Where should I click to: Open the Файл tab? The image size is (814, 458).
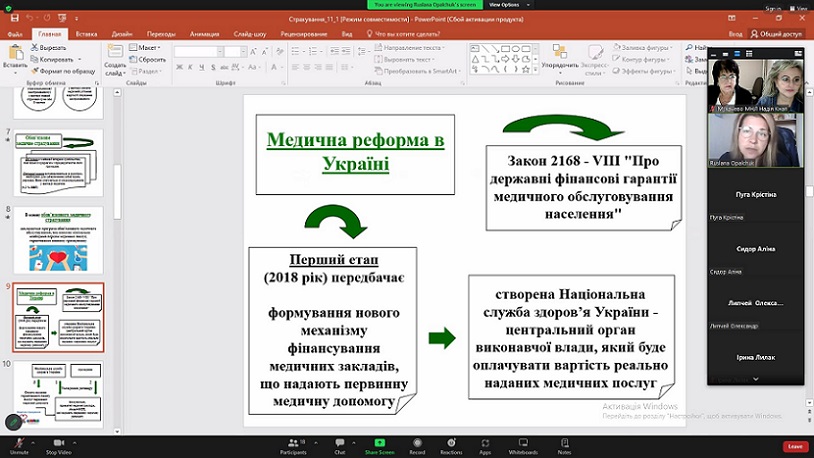15,34
